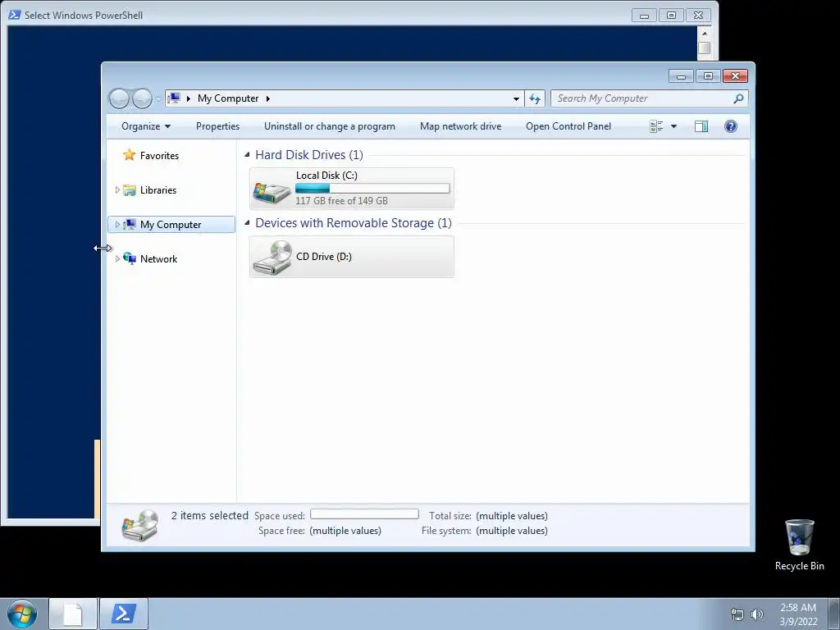The height and width of the screenshot is (630, 840).
Task: Open address bar history dropdown
Action: (516, 98)
